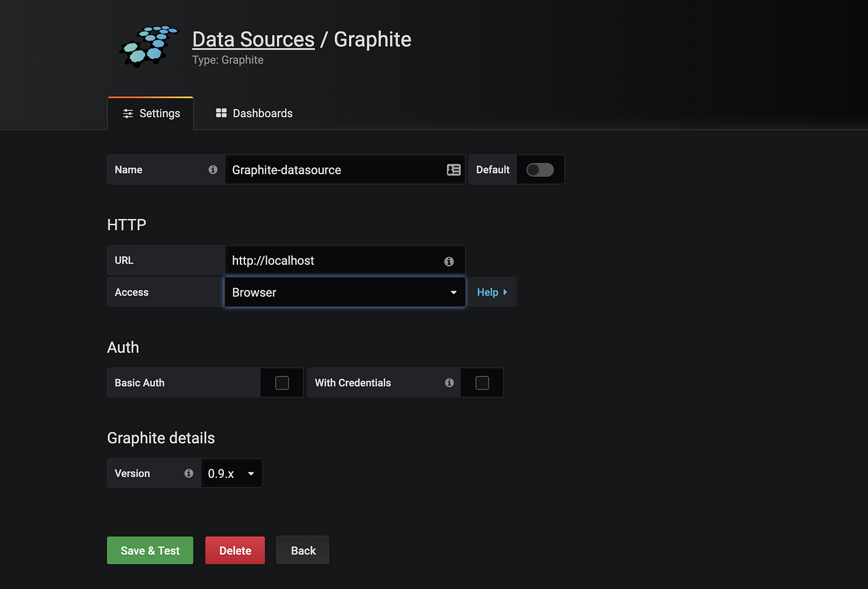The height and width of the screenshot is (589, 868).
Task: Open the Access dropdown showing Browser
Action: 345,292
